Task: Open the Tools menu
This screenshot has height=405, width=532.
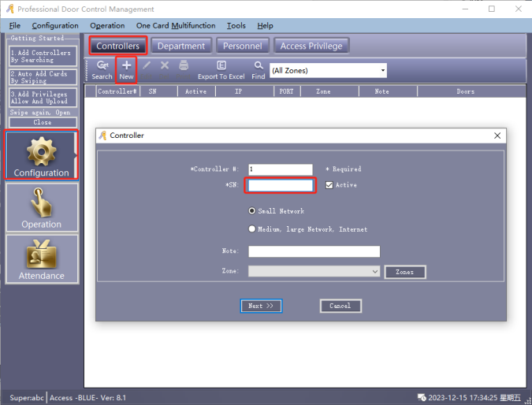Action: [x=236, y=26]
